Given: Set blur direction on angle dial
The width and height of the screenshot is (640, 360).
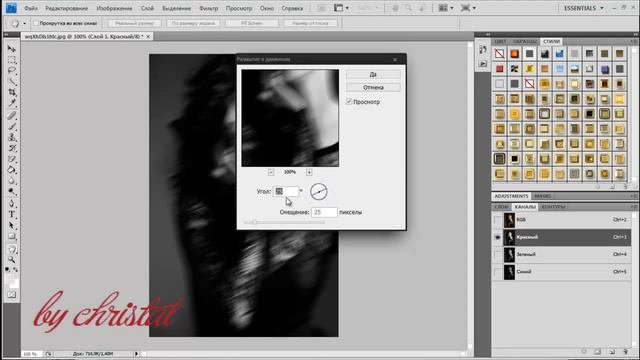Looking at the screenshot, I should tap(318, 191).
